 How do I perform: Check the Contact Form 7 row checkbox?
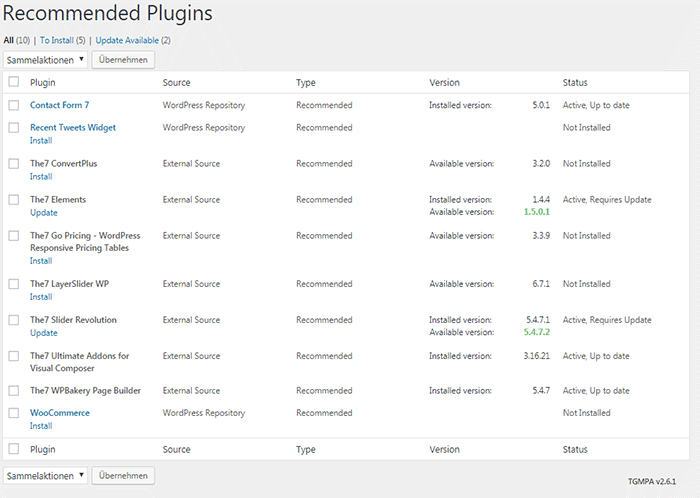coord(14,105)
